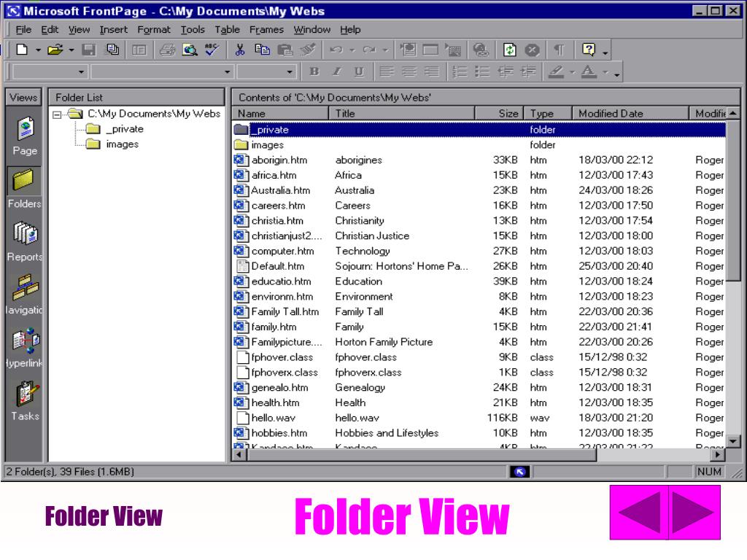Click the Redo arrow icon
Image resolution: width=747 pixels, height=560 pixels.
pos(369,50)
